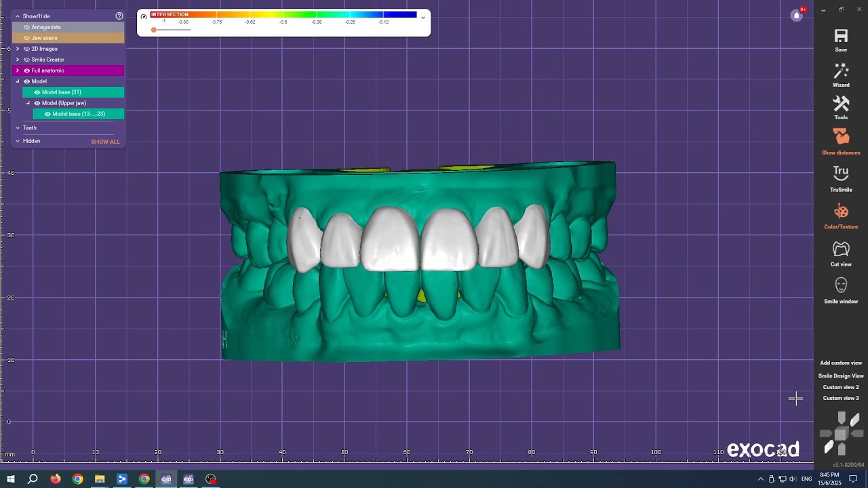Select Smile Design View
The image size is (868, 488).
tap(841, 376)
